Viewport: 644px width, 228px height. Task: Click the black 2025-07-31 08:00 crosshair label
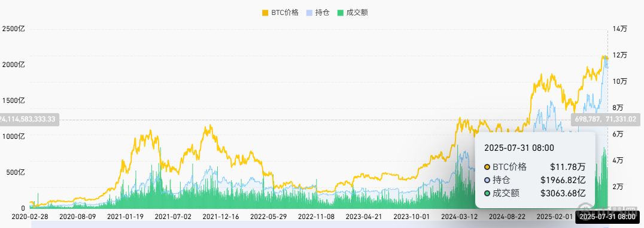click(607, 217)
